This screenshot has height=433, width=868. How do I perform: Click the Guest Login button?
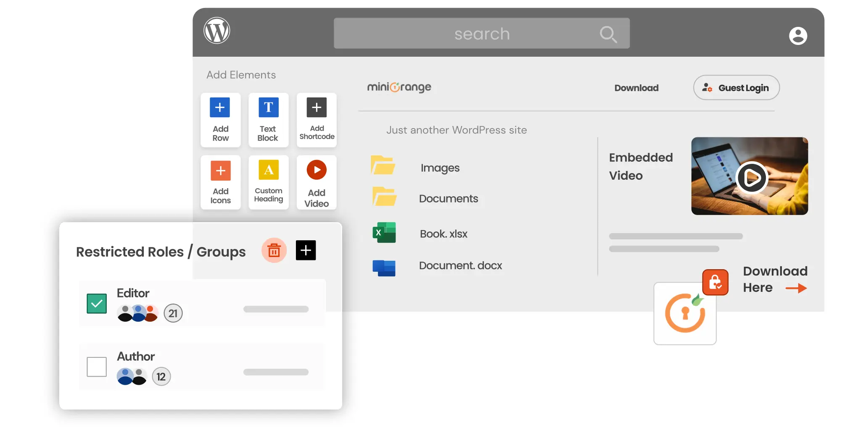pyautogui.click(x=736, y=87)
